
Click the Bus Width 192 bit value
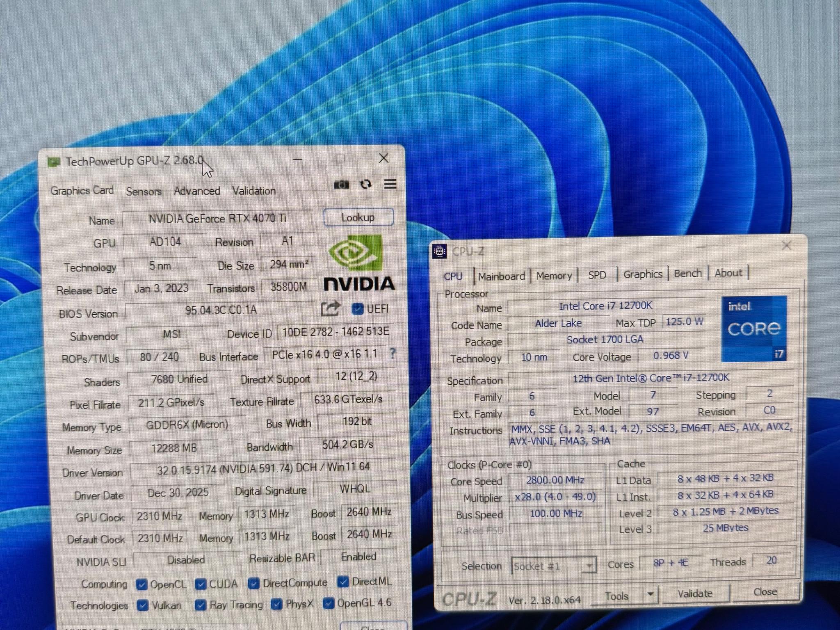point(357,421)
